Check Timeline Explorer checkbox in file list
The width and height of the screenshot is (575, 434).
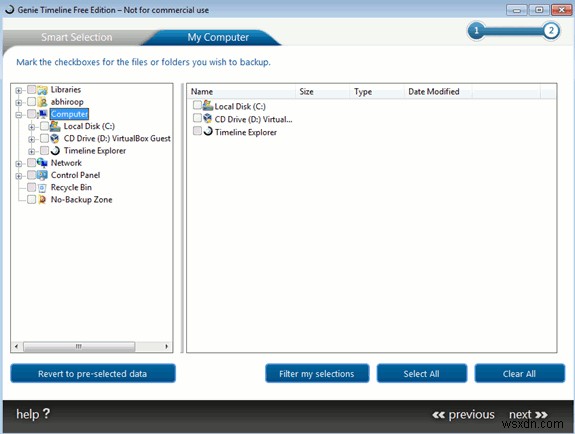197,131
